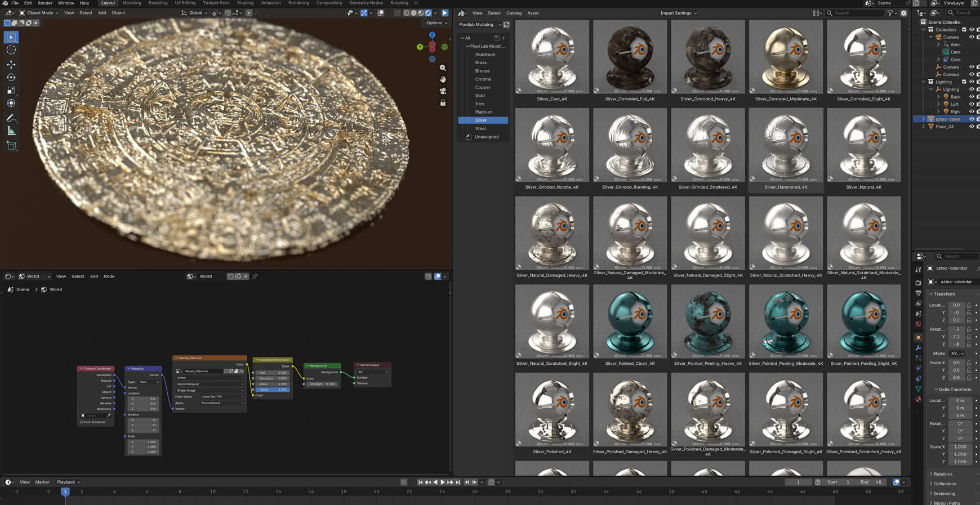980x505 pixels.
Task: Click the Hue value slider in node
Action: pos(273,373)
